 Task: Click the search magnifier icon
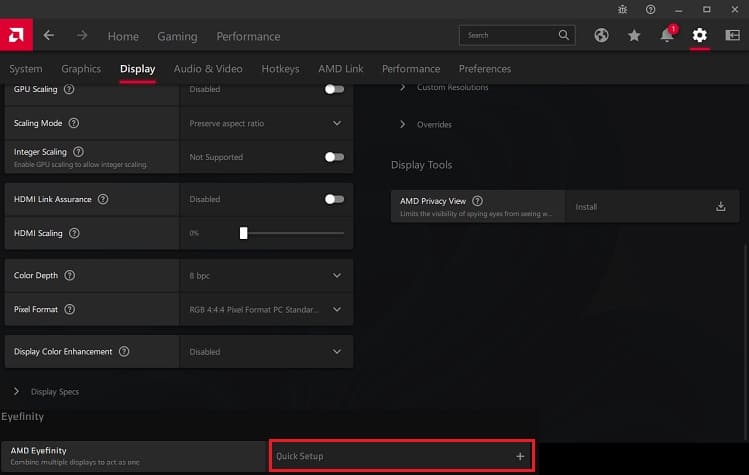tap(564, 35)
